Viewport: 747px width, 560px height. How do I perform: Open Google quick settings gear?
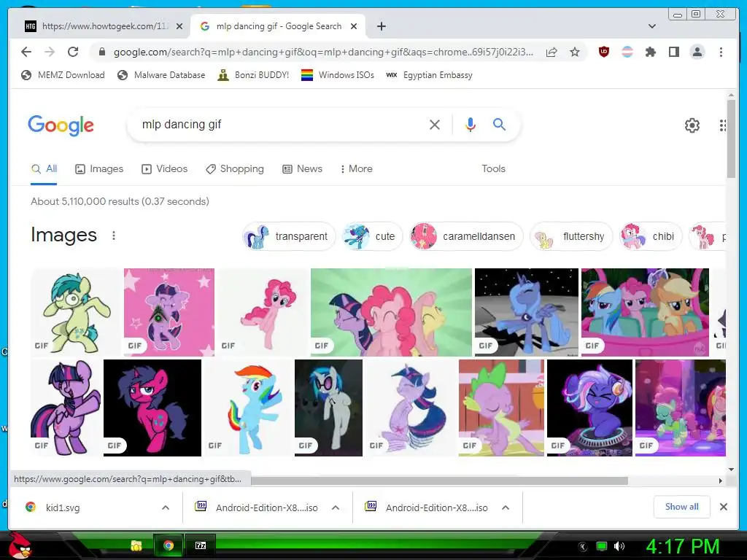click(692, 125)
